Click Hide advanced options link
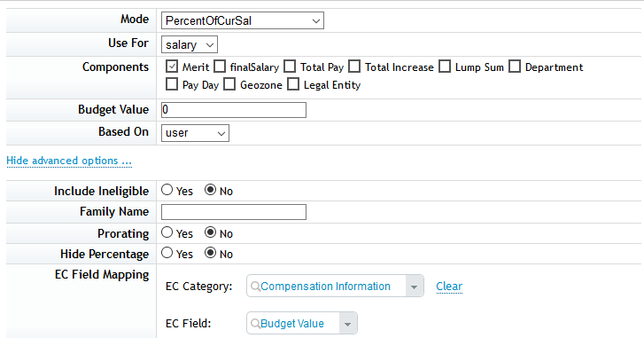This screenshot has width=644, height=338. [69, 161]
